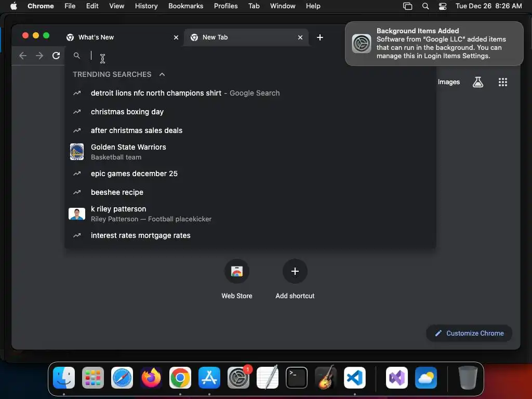Image resolution: width=532 pixels, height=399 pixels.
Task: Launch GarageBand from the Dock
Action: (x=326, y=378)
